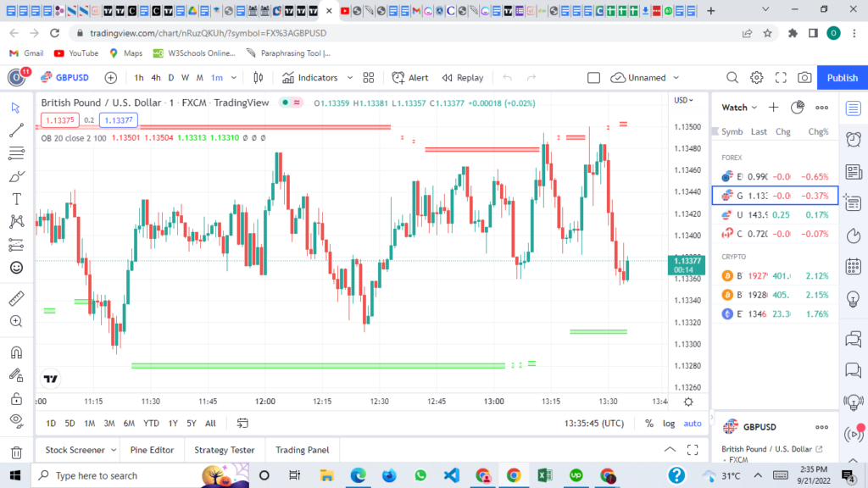Open the candlestick chart style selector
The image size is (868, 488).
(258, 77)
